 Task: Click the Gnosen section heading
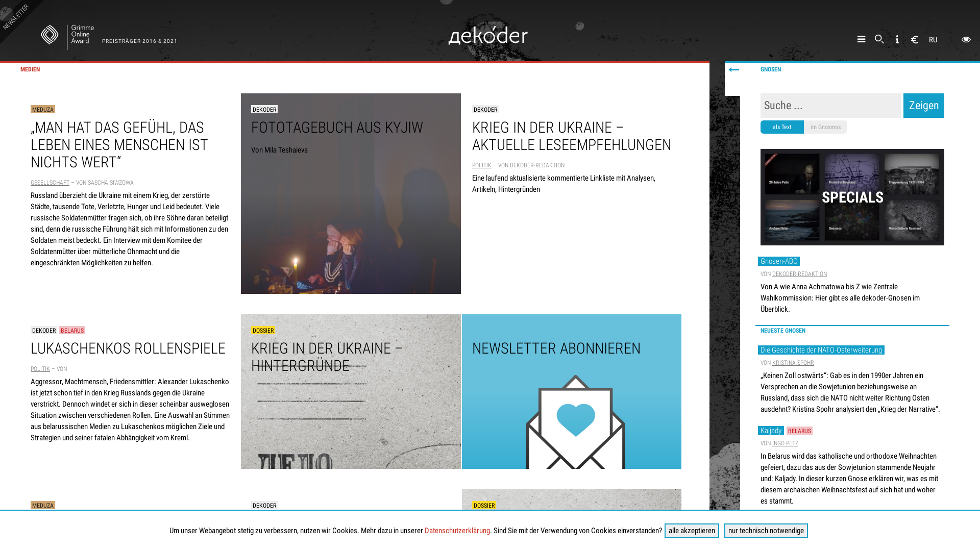(771, 69)
